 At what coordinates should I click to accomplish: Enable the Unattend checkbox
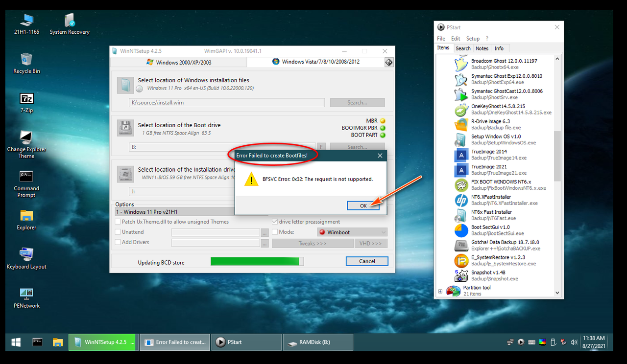(x=118, y=232)
